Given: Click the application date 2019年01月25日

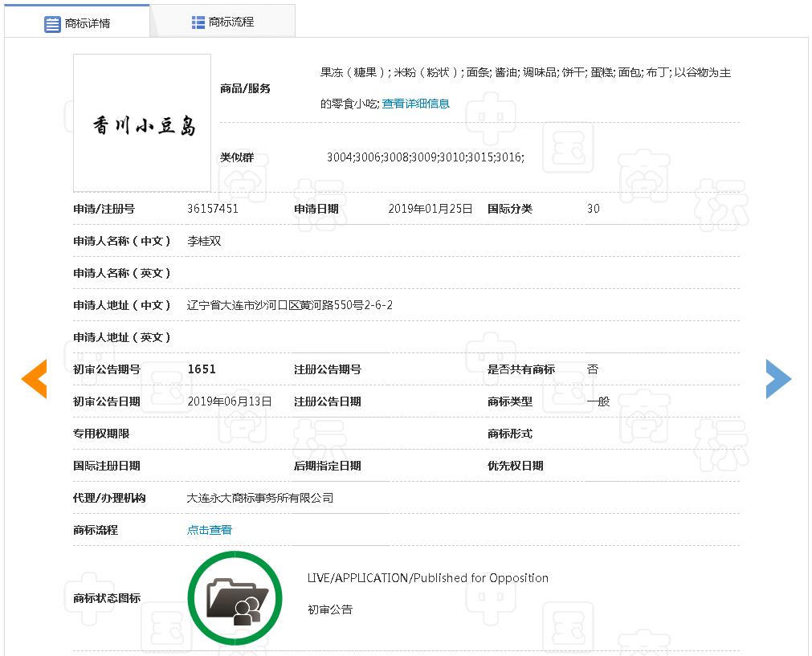Looking at the screenshot, I should tap(430, 209).
